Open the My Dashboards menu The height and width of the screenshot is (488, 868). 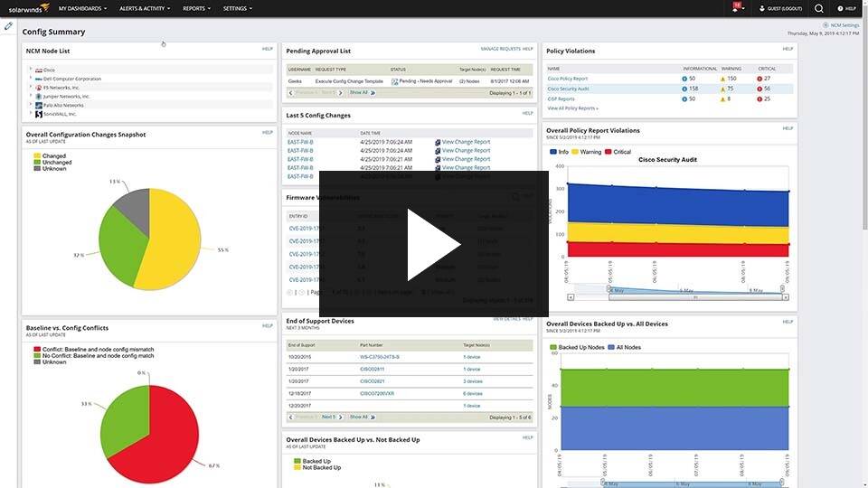pos(82,8)
